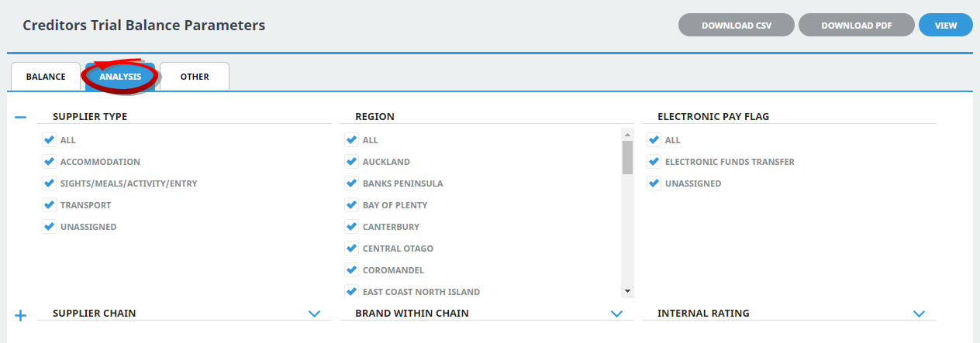The width and height of the screenshot is (980, 343).
Task: Click the Download CSV button
Action: coord(737,25)
